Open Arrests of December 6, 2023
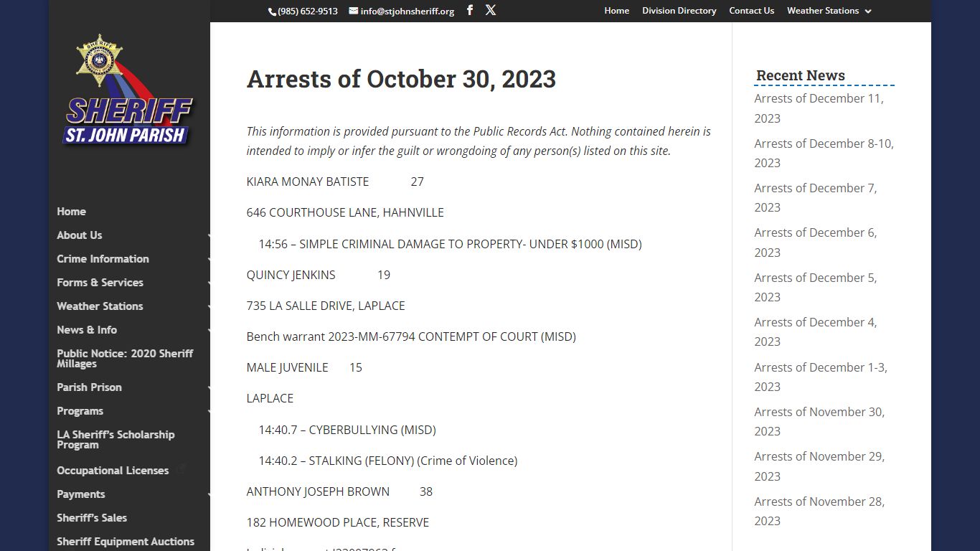The height and width of the screenshot is (551, 980). [815, 242]
